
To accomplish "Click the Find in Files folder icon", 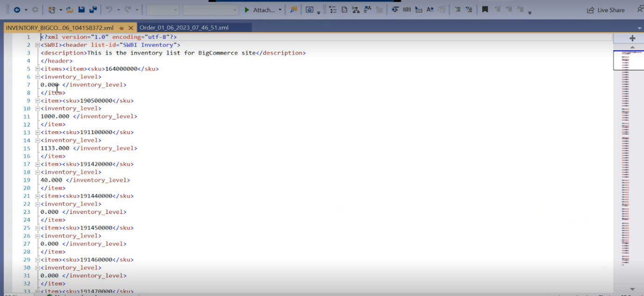I will (293, 10).
